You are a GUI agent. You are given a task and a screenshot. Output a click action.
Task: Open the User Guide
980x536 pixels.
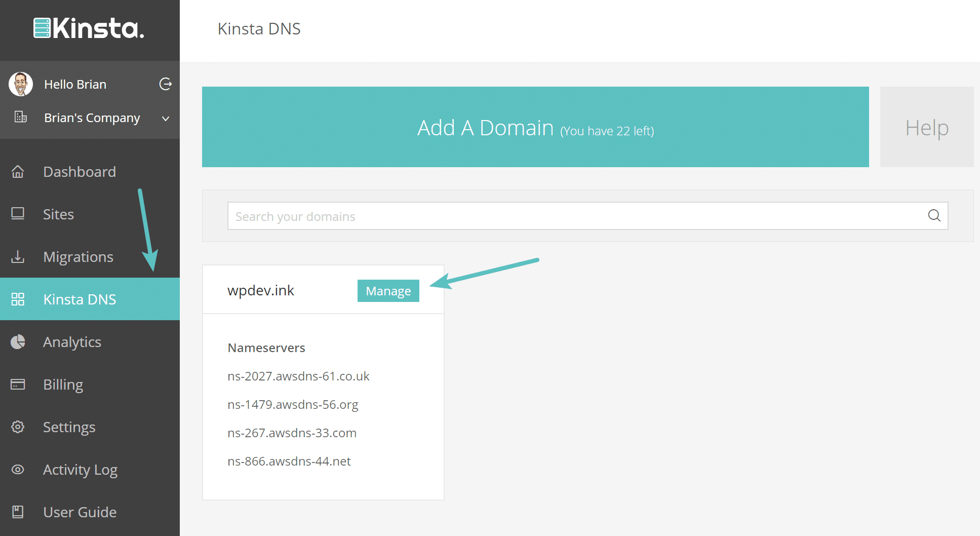pos(90,512)
